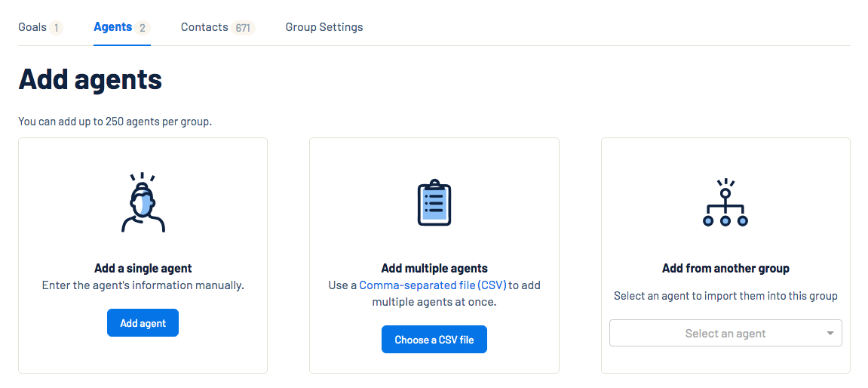Viewport: 868px width, 388px height.
Task: Click the Contacts count badge 671
Action: pyautogui.click(x=242, y=28)
